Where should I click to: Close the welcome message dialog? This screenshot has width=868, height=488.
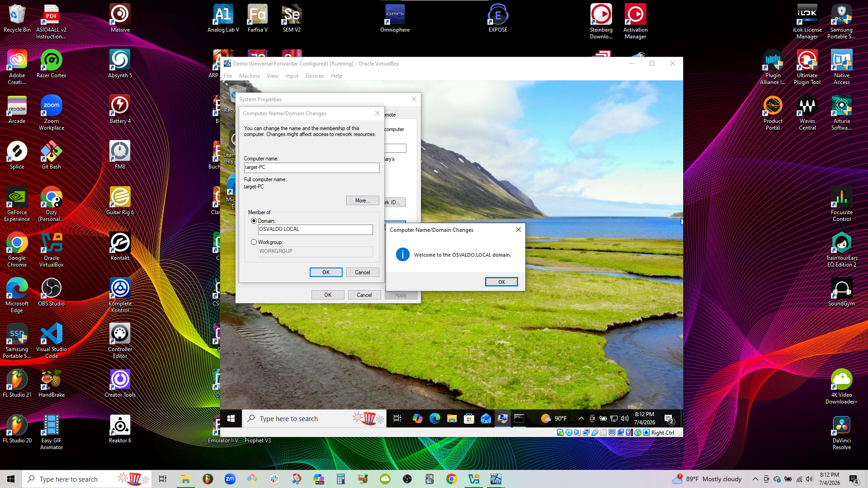(x=519, y=230)
